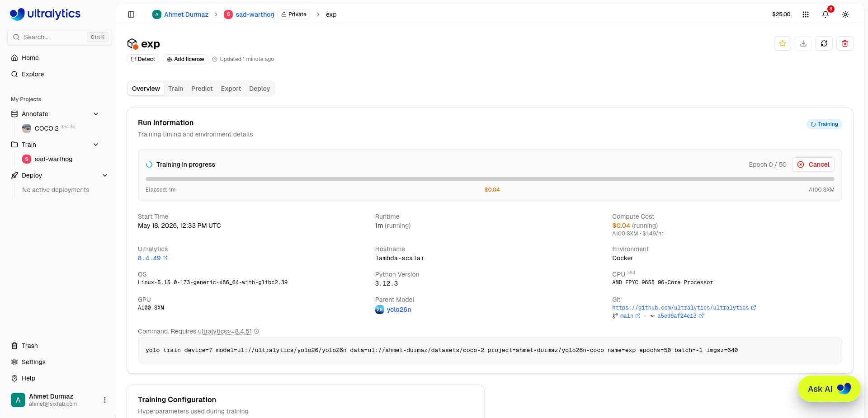Delete the model using the red trash icon
868x418 pixels.
coord(844,43)
